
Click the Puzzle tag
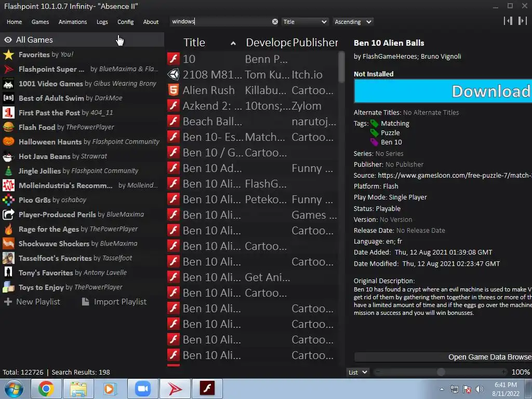tap(390, 132)
